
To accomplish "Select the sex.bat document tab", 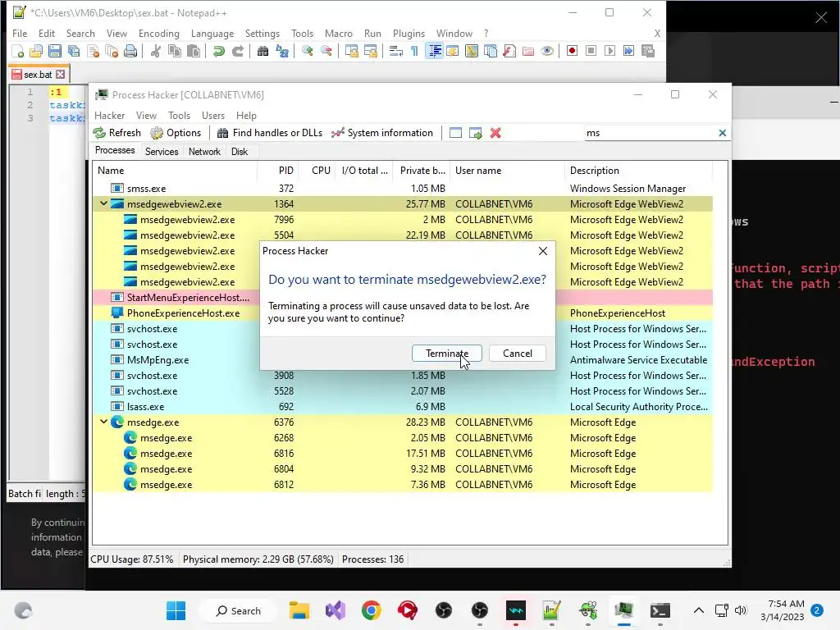I will 38,75.
